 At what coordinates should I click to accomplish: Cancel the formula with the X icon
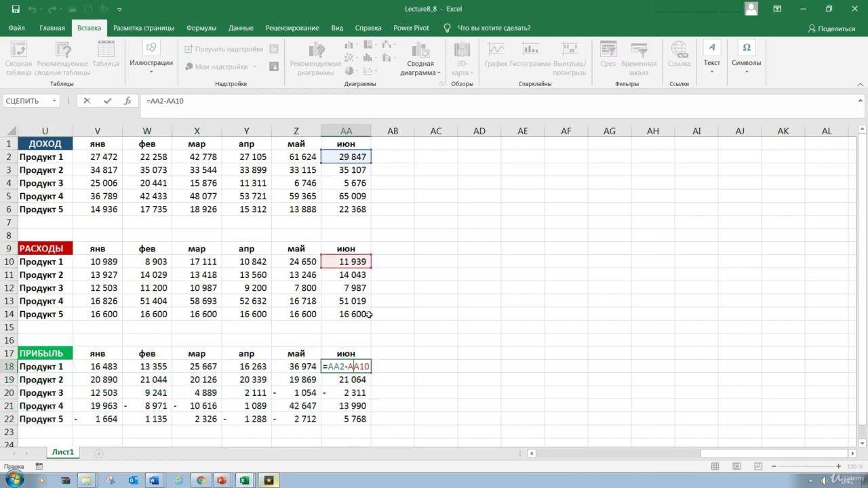pos(87,101)
